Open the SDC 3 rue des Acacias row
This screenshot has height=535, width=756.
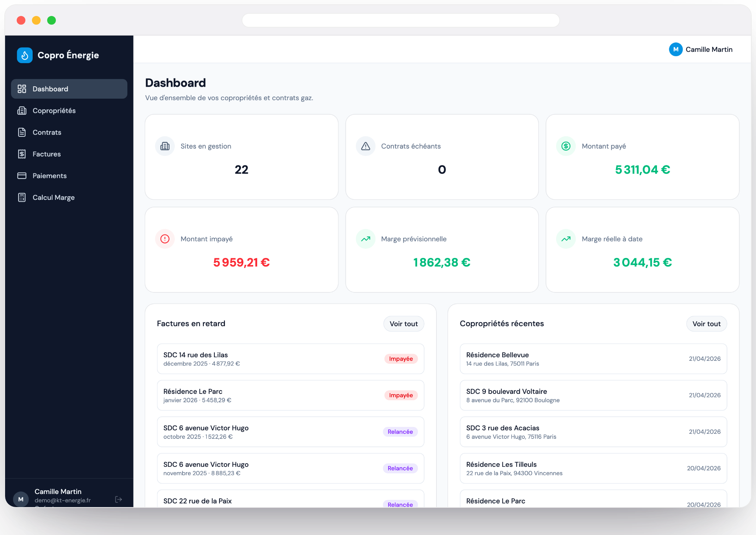click(x=593, y=432)
